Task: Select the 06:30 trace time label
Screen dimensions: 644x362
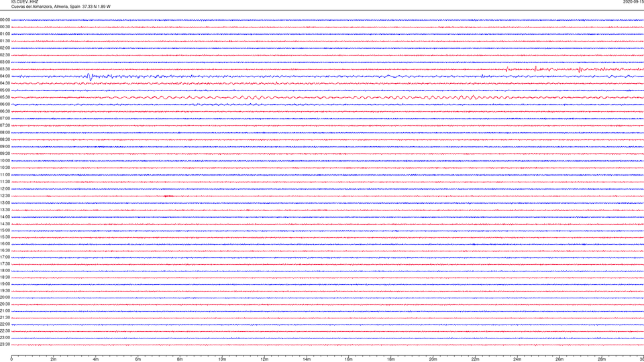Action: coord(5,111)
